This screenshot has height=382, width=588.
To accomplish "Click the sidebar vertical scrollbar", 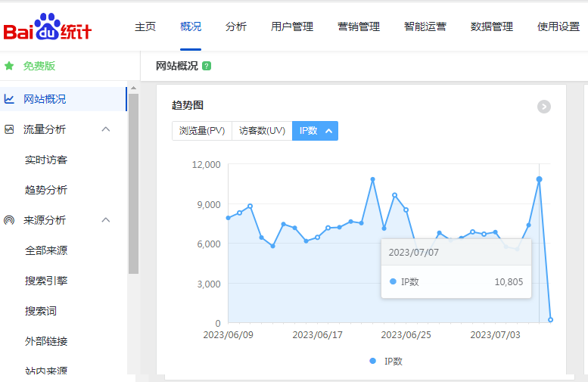I will [133, 182].
